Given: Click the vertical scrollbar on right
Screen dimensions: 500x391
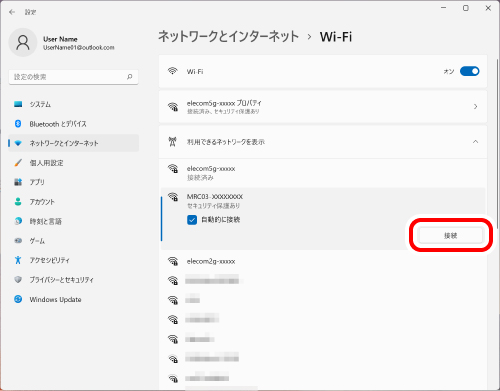Looking at the screenshot, I should pos(497,143).
